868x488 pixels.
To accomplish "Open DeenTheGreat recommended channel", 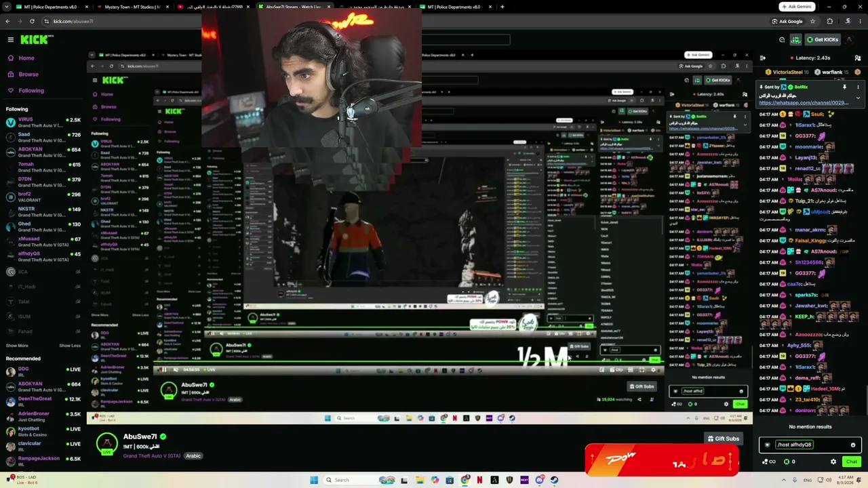I will coord(43,401).
